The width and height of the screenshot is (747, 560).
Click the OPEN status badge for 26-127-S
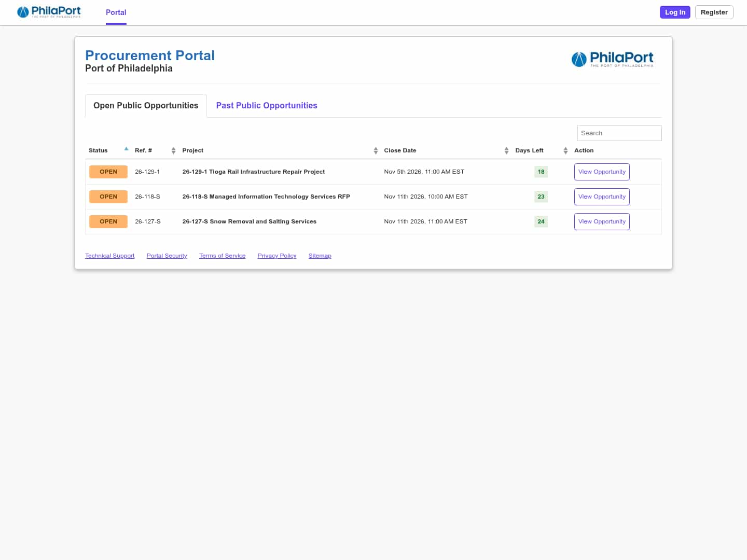pos(108,221)
